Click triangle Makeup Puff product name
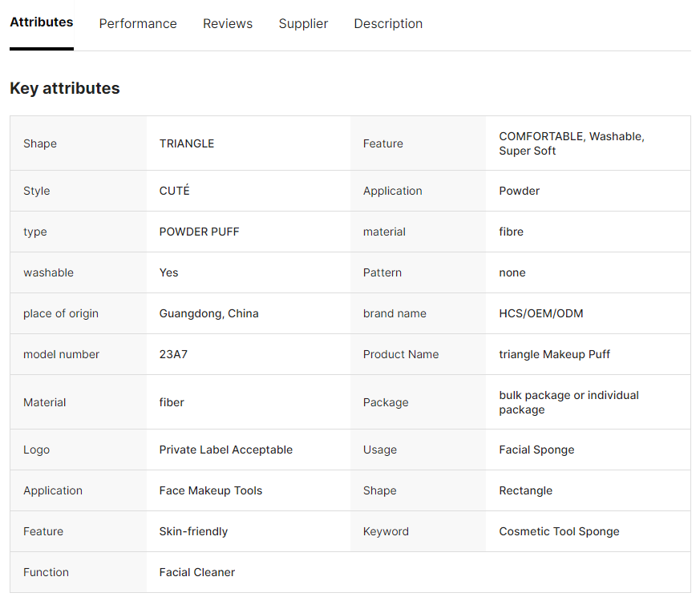This screenshot has height=605, width=700. (554, 354)
